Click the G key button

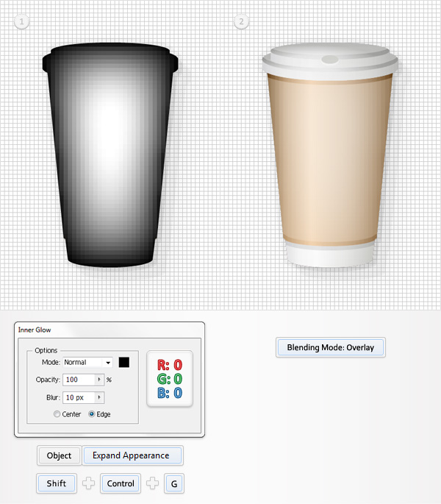[x=174, y=483]
